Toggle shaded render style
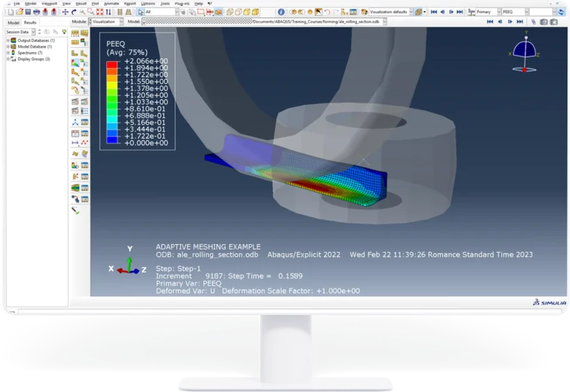The width and height of the screenshot is (570, 392). coord(255,12)
